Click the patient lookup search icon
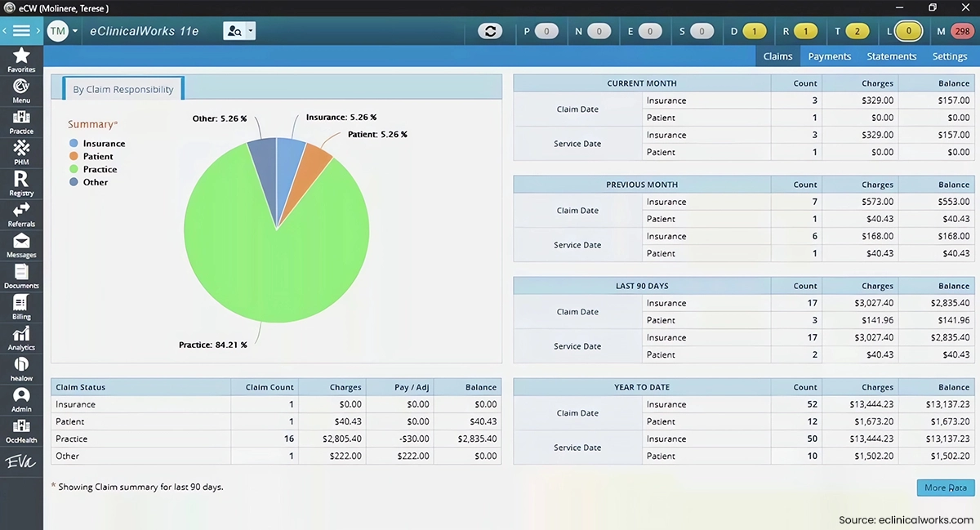The width and height of the screenshot is (980, 530). click(x=234, y=31)
